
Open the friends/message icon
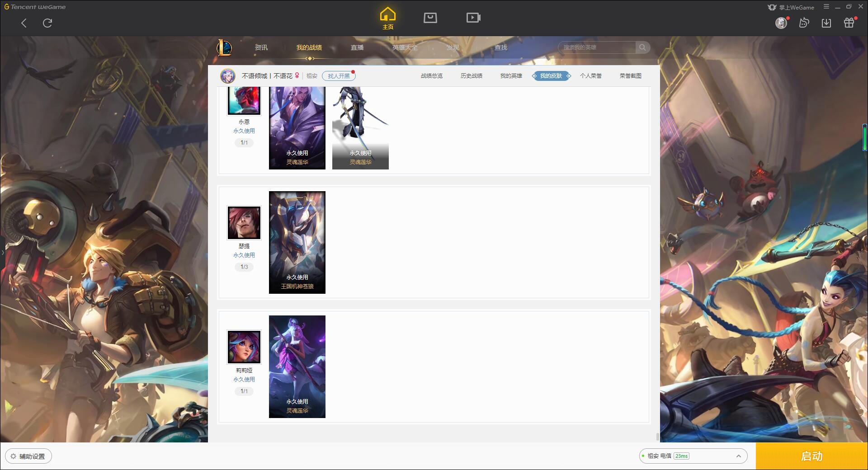(x=804, y=23)
